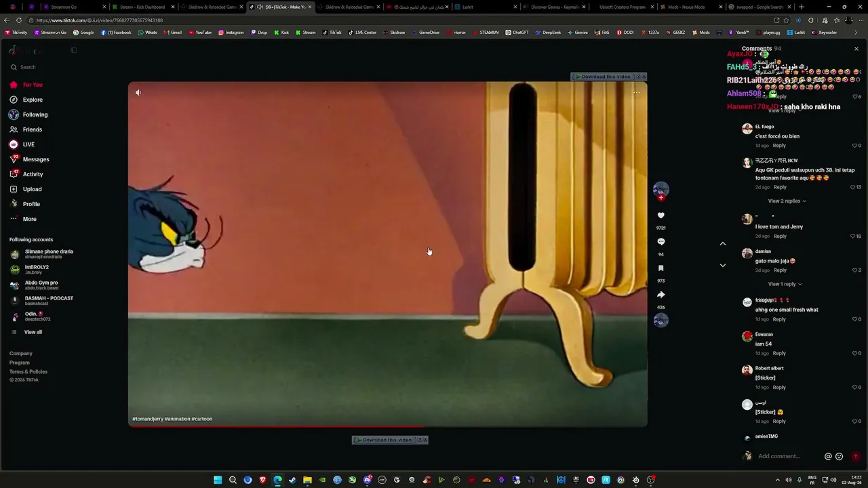Like EL fuego's comment
The height and width of the screenshot is (488, 868).
[x=854, y=146]
